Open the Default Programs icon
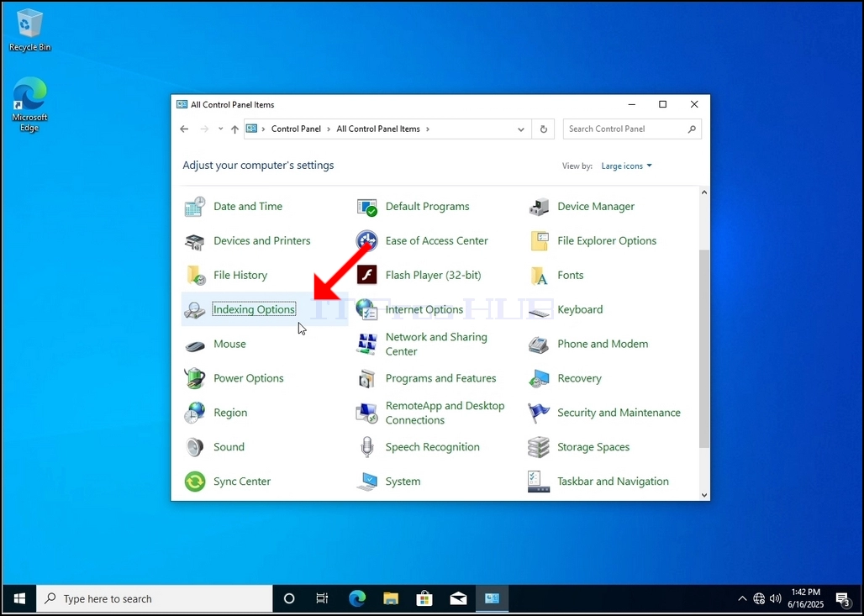Image resolution: width=864 pixels, height=616 pixels. click(367, 208)
